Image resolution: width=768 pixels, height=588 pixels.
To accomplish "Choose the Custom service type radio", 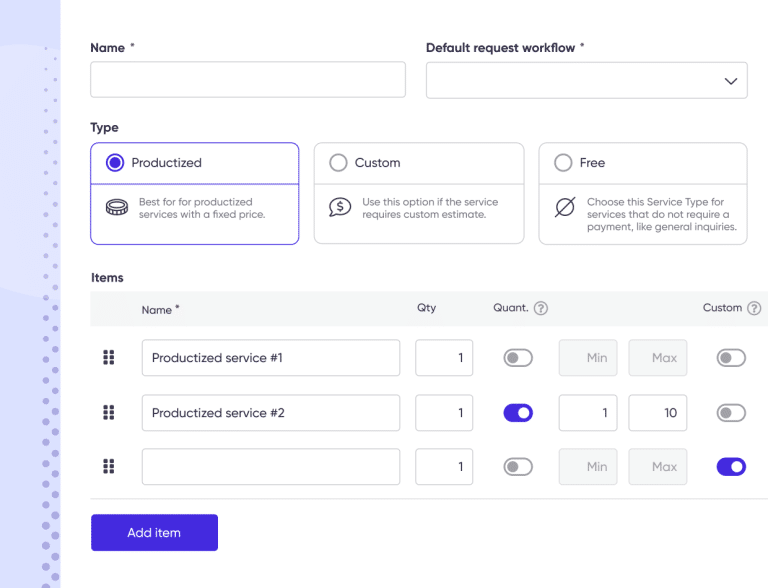I will (338, 163).
